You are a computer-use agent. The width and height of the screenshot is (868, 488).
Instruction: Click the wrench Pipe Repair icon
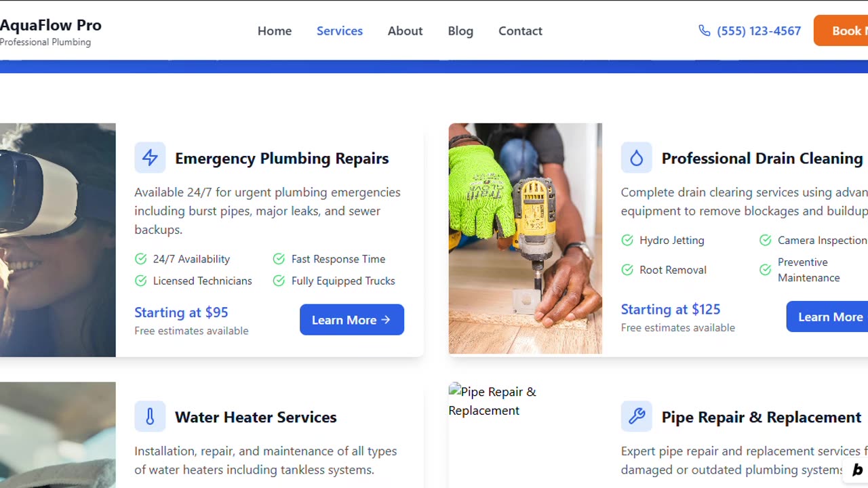point(636,416)
